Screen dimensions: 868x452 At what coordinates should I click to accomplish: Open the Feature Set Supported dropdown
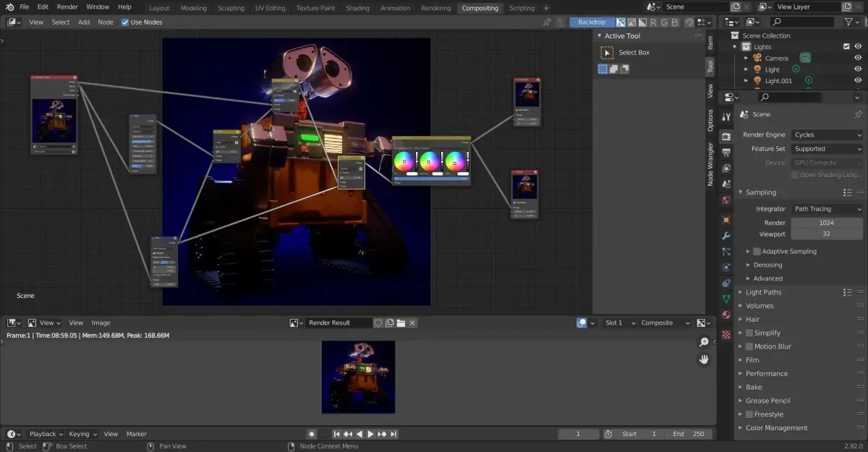coord(827,149)
